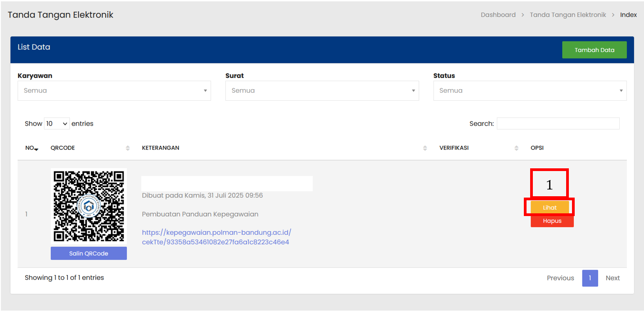Screen dimensions: 644x311
Task: Sort by KETERANGAN column arrows
Action: (x=425, y=148)
